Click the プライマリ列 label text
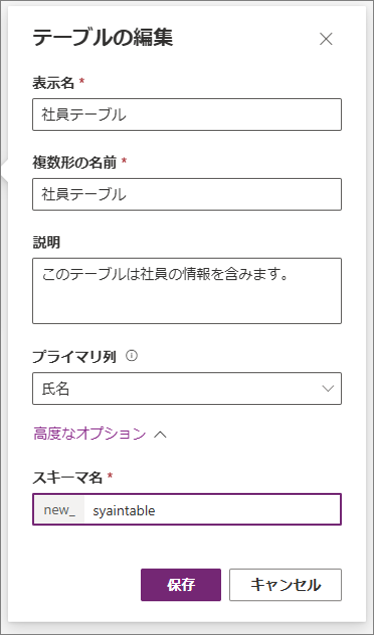This screenshot has height=635, width=374. [x=75, y=356]
